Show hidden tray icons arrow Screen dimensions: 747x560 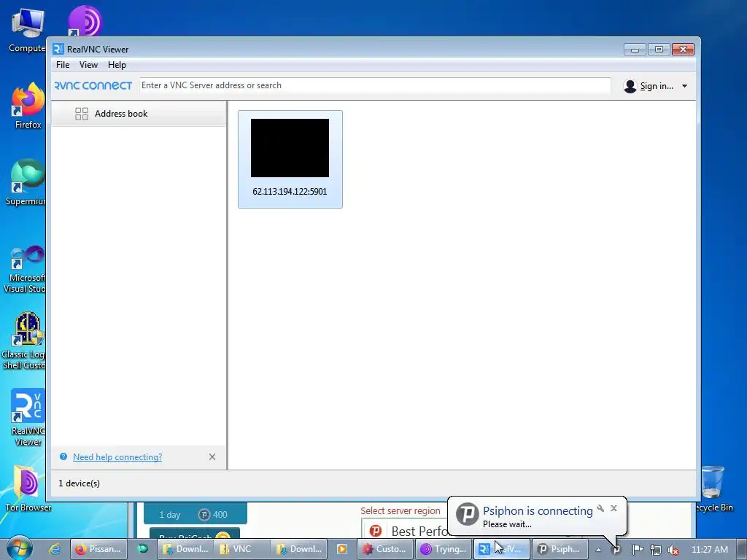pyautogui.click(x=598, y=550)
